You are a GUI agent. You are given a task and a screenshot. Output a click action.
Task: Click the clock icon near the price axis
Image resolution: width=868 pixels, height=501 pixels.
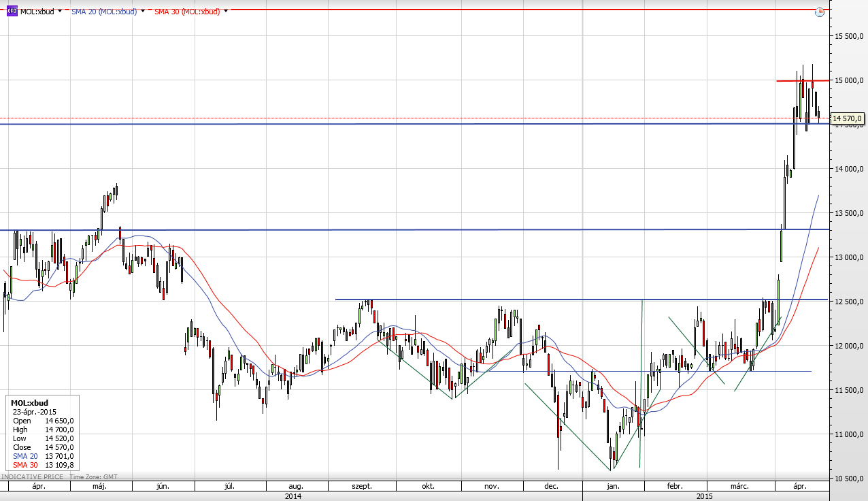[x=820, y=11]
